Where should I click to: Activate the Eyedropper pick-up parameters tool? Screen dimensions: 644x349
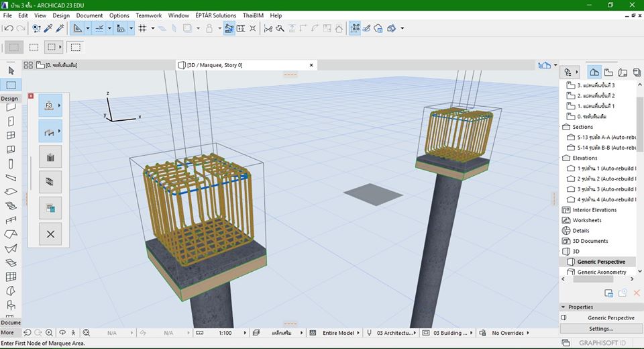coord(48,28)
